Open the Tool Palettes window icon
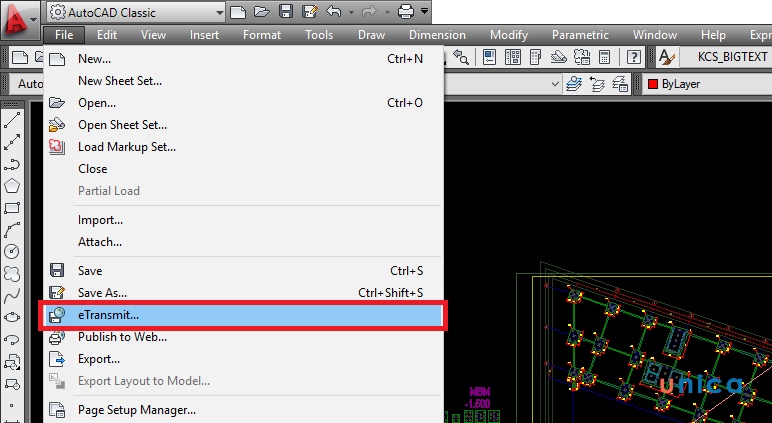The height and width of the screenshot is (423, 772). tap(535, 57)
